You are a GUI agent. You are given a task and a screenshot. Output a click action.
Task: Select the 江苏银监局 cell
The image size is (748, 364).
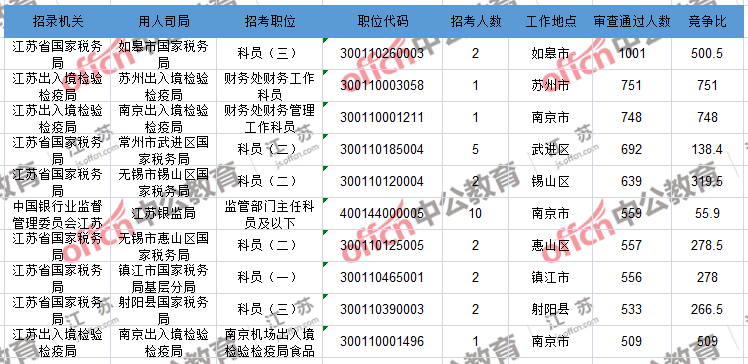(163, 213)
